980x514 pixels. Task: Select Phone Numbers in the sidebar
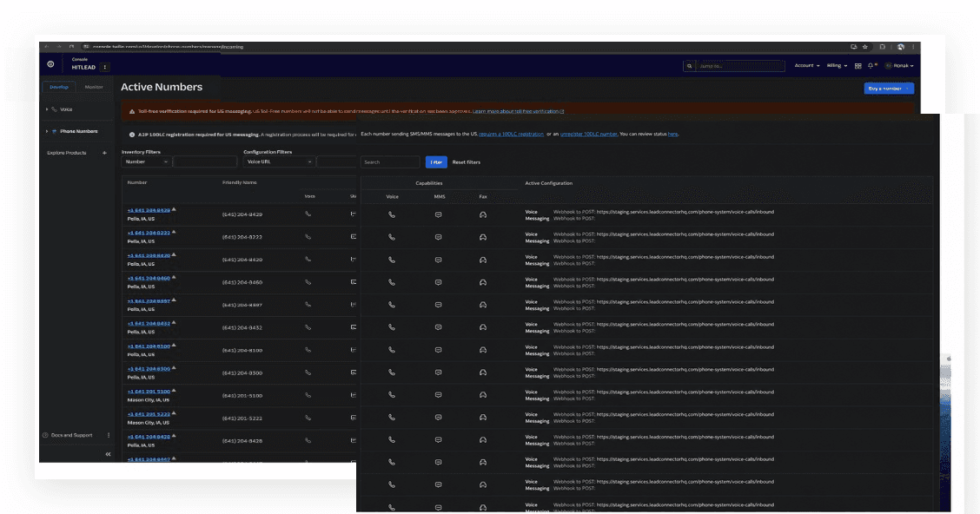(x=79, y=131)
